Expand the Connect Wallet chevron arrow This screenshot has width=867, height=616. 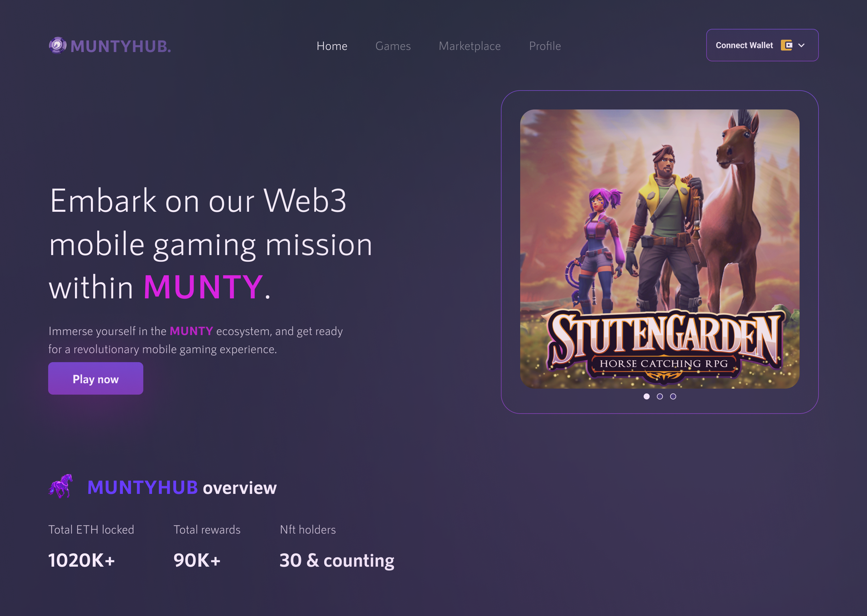click(801, 45)
